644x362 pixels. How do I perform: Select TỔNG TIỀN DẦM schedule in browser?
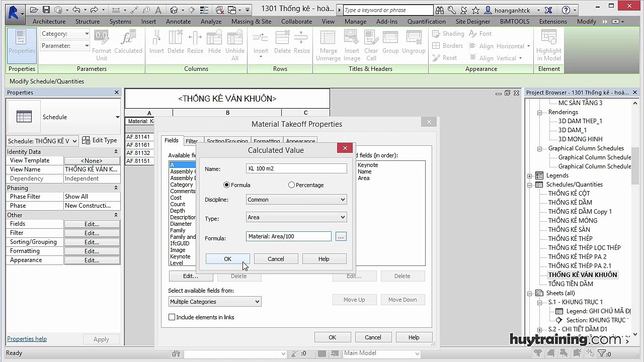tap(571, 284)
